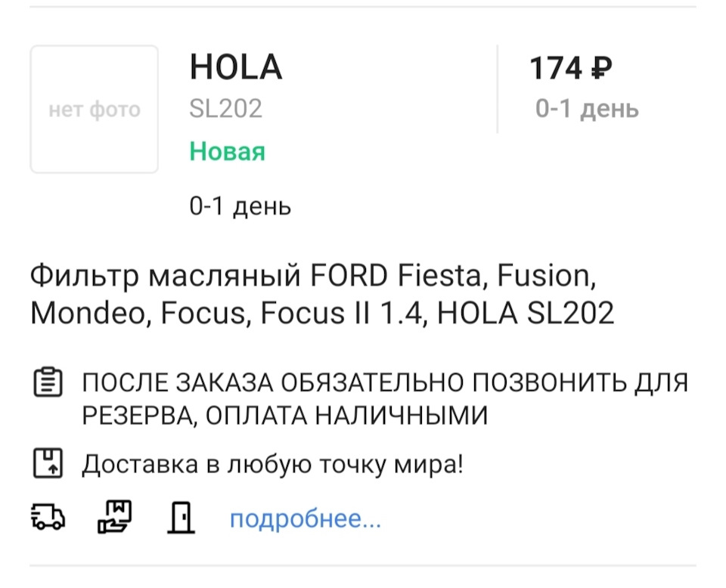Select the delivery truck icon
The width and height of the screenshot is (726, 588).
coord(48,517)
